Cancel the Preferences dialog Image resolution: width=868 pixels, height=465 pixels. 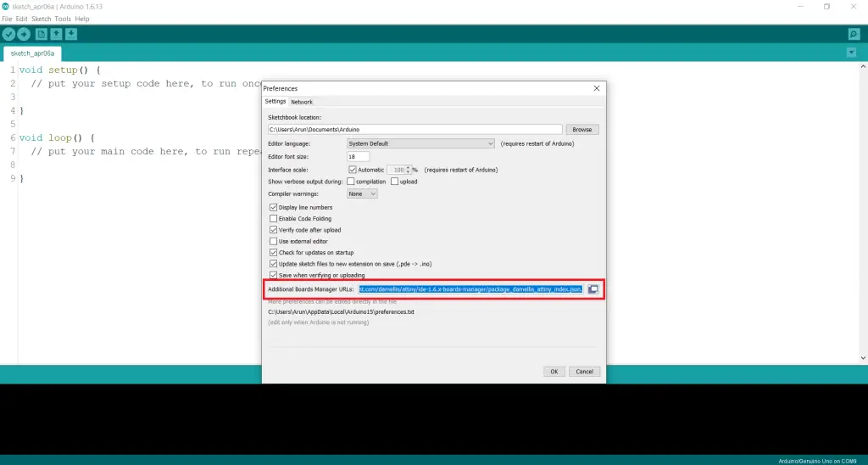pyautogui.click(x=584, y=372)
